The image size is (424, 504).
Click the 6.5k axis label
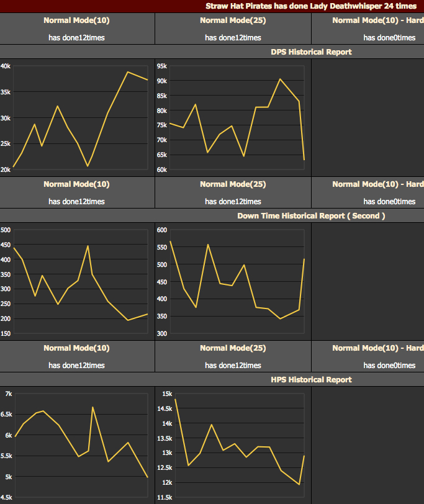coord(6,415)
